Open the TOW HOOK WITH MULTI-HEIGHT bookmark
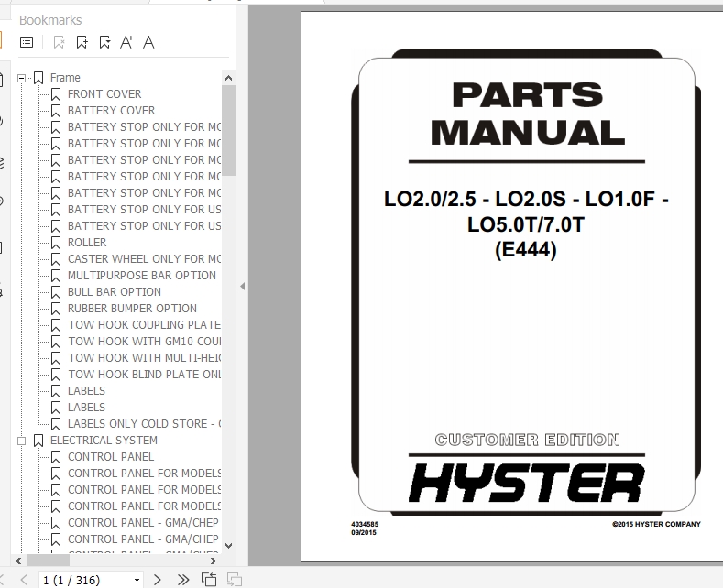723x588 pixels. [x=144, y=358]
